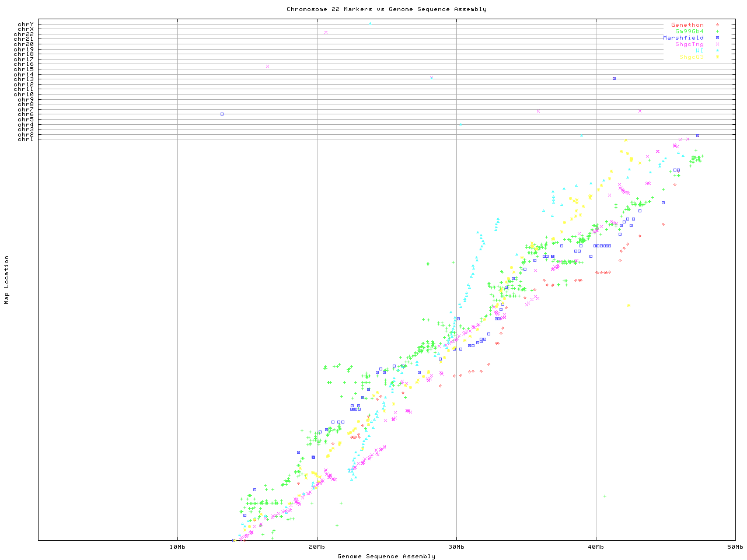Click the green Gm99Gb4 plus legend symbol
This screenshot has width=747, height=560.
717,32
